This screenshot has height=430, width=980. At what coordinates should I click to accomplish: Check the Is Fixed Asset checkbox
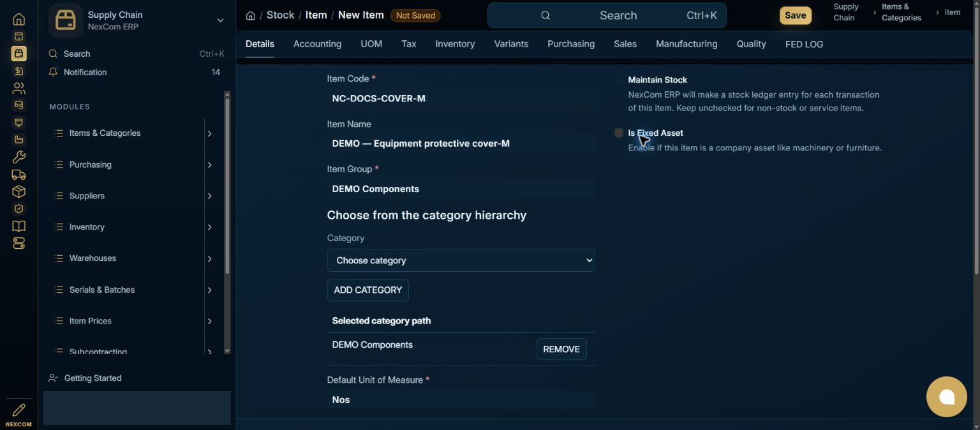tap(619, 133)
